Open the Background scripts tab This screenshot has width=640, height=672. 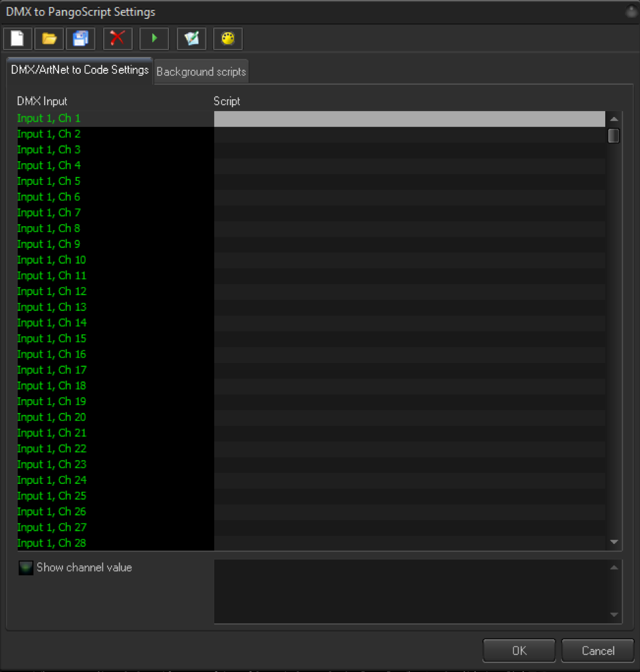[x=201, y=72]
